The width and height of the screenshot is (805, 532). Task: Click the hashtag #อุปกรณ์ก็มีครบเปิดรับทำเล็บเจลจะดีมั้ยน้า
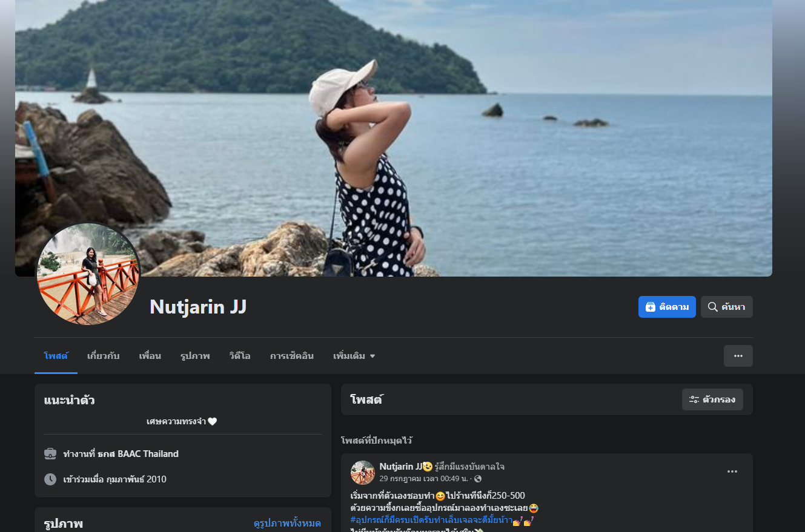(x=431, y=520)
